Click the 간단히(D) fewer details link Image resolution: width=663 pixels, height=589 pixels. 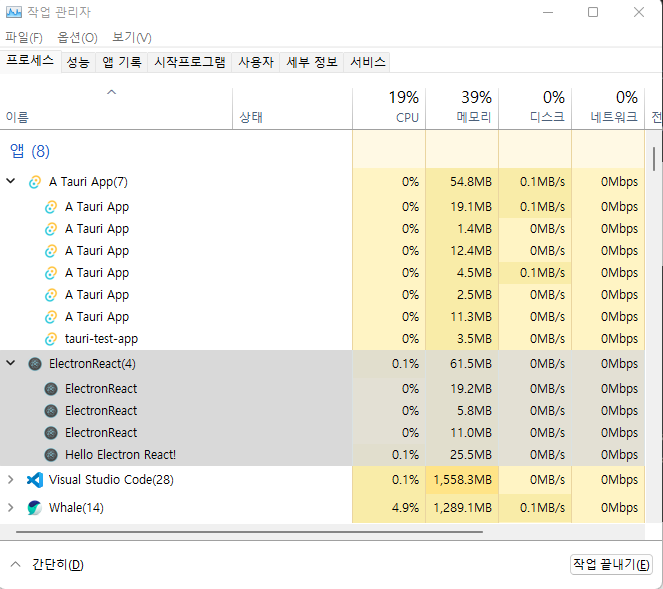pyautogui.click(x=58, y=564)
